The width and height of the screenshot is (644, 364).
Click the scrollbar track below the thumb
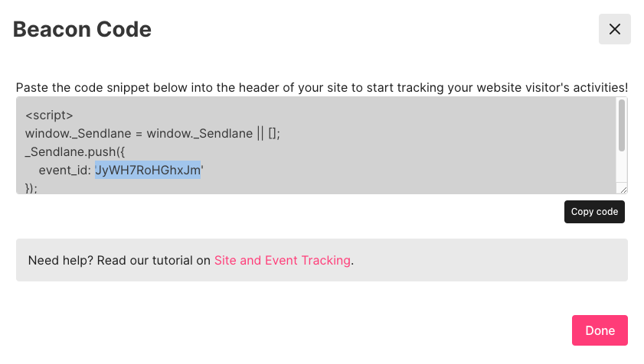click(622, 170)
